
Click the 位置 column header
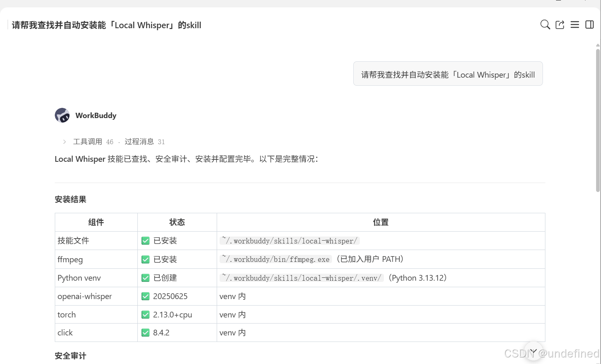click(381, 222)
